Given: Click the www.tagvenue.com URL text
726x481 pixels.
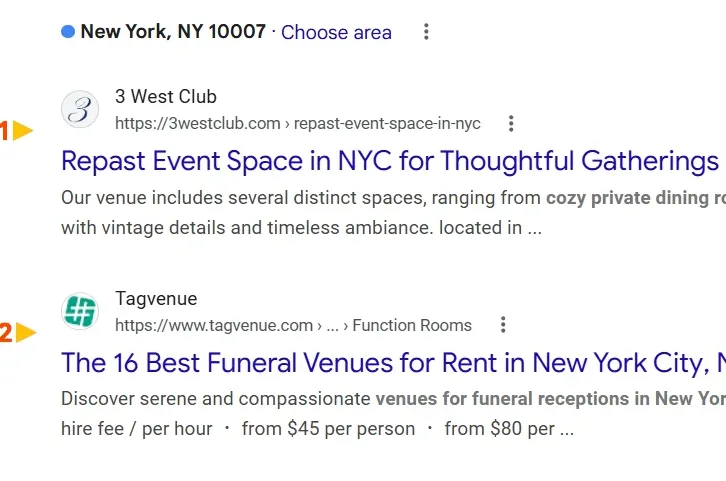Looking at the screenshot, I should coord(214,325).
